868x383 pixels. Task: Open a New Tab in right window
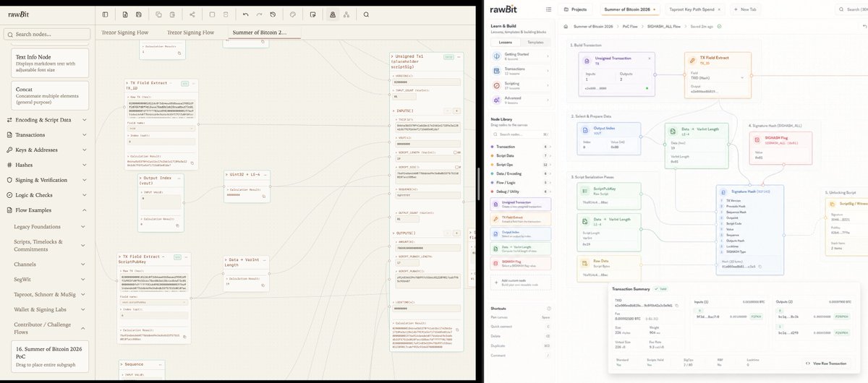pyautogui.click(x=745, y=9)
